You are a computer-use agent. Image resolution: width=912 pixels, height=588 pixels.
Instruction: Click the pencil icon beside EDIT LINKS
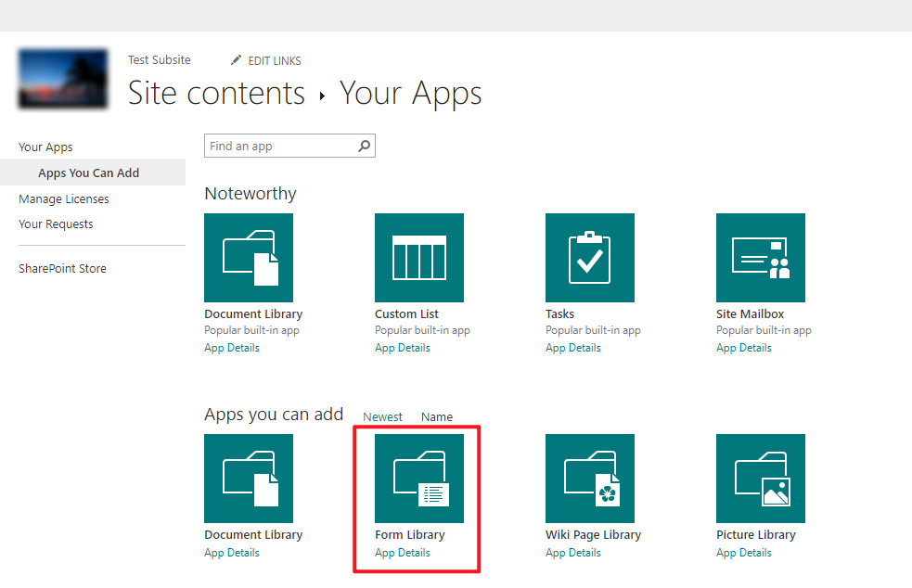click(x=236, y=60)
